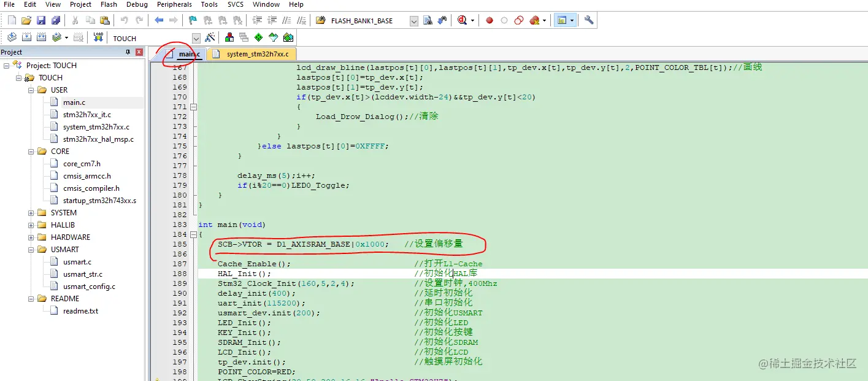Select readme.txt in the project tree
Viewport: 868px width, 381px height.
pyautogui.click(x=80, y=311)
